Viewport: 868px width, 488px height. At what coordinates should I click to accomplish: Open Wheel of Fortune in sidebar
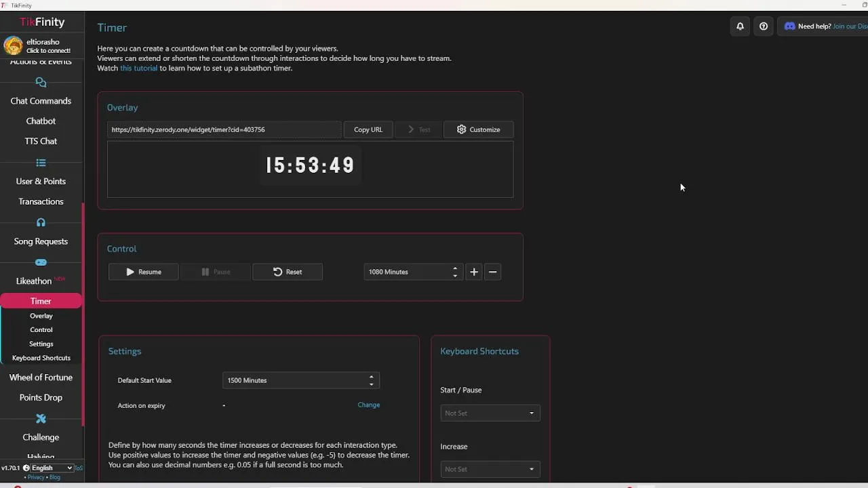[41, 378]
